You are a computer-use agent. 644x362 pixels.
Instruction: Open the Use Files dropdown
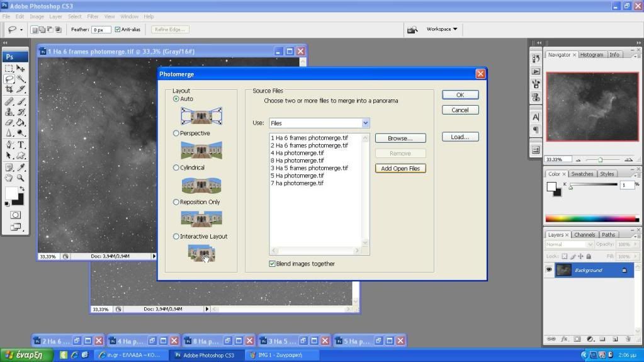coord(365,123)
